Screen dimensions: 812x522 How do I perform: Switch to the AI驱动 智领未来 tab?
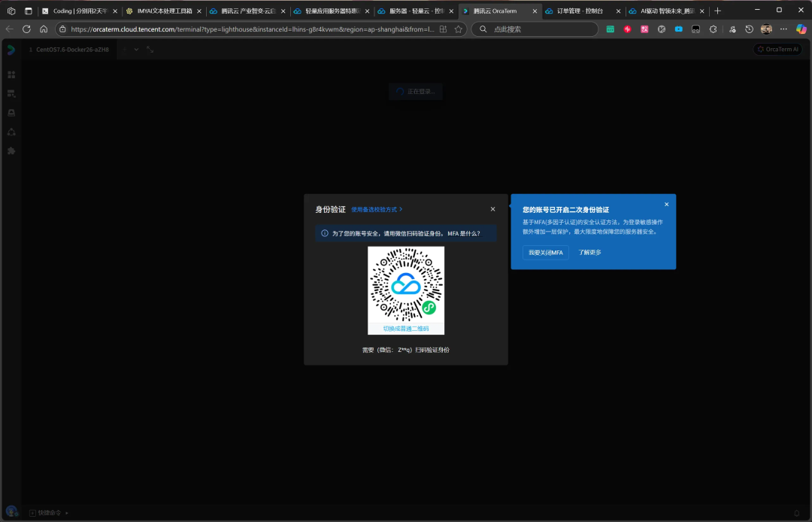[666, 11]
